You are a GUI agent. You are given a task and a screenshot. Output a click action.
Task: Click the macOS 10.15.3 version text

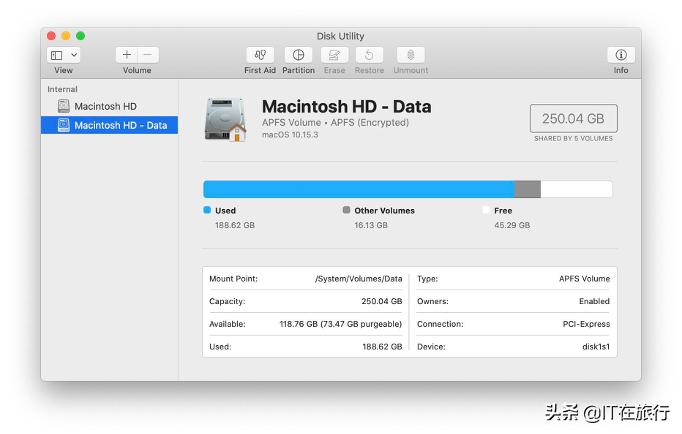tap(290, 135)
